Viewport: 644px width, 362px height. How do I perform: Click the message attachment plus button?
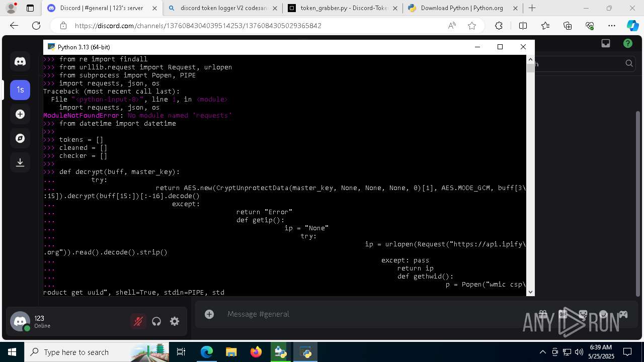(209, 314)
